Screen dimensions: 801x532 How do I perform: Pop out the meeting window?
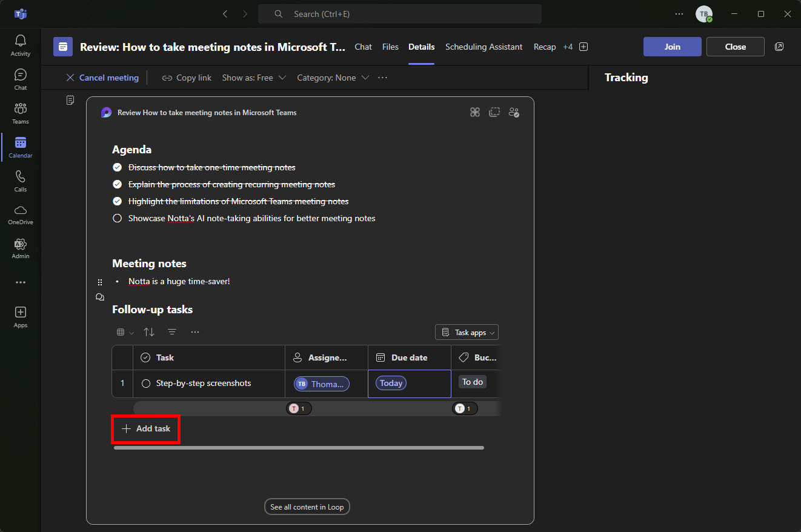[779, 47]
